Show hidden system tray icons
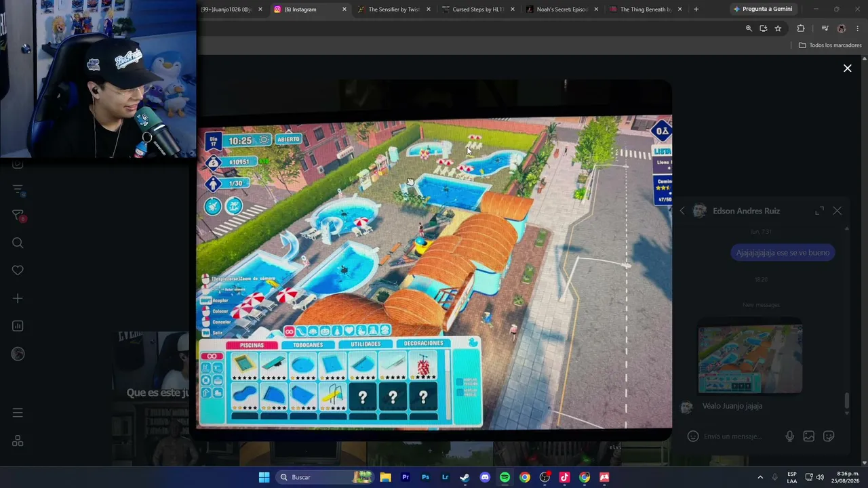 (760, 477)
